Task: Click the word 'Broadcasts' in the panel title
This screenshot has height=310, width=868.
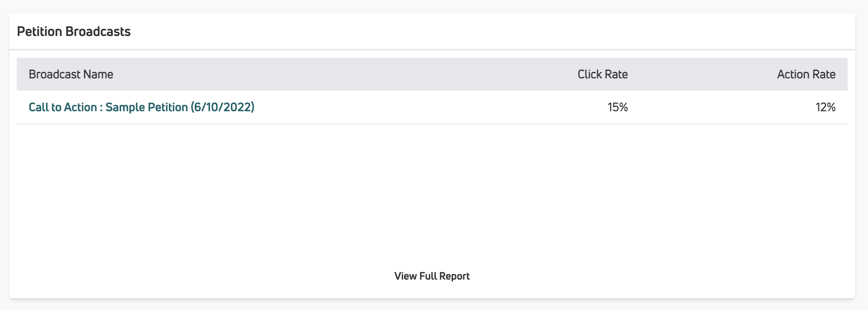Action: coord(98,32)
